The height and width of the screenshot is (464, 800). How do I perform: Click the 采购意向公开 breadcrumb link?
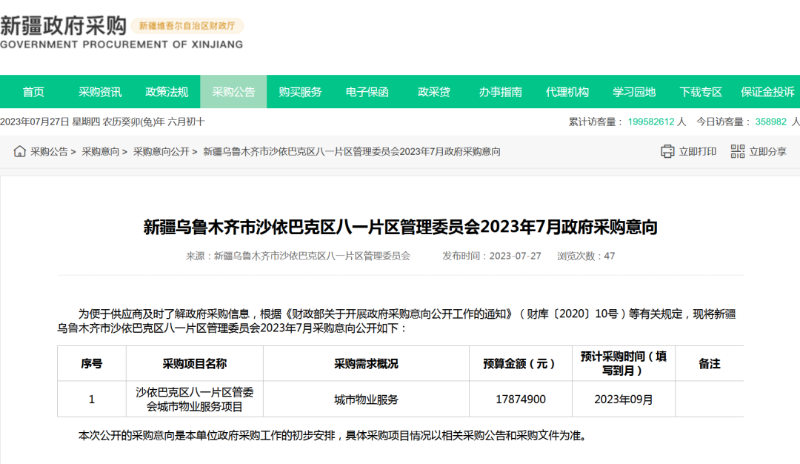(161, 152)
